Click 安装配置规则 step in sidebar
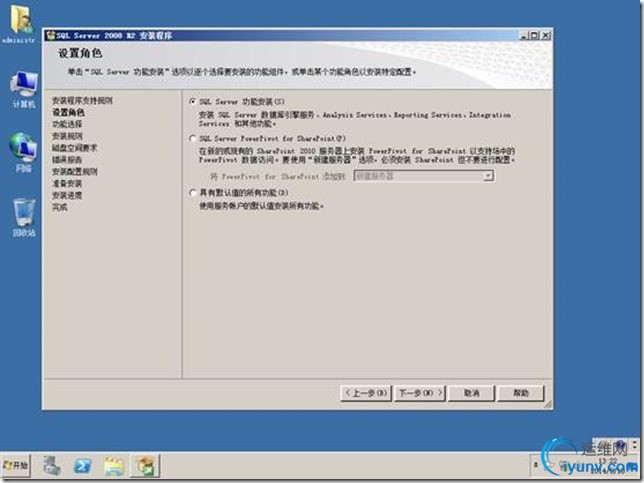Viewport: 644px width, 483px height. pos(74,172)
